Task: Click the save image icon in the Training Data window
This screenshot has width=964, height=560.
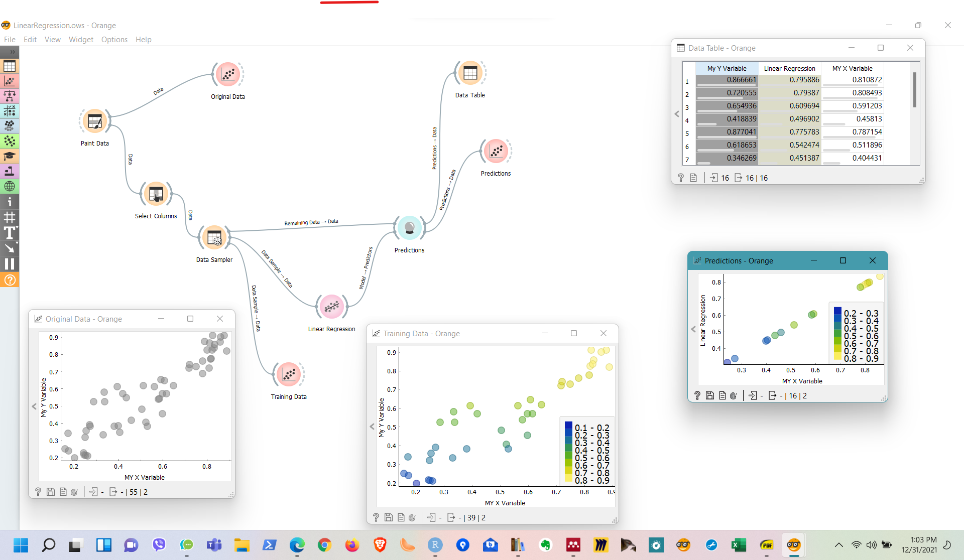Action: 389,517
